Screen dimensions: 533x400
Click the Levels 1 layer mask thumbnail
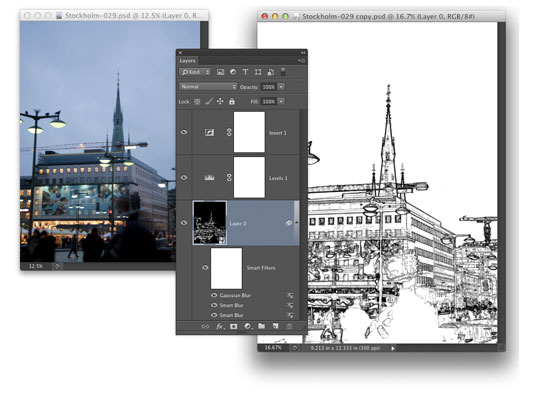249,177
